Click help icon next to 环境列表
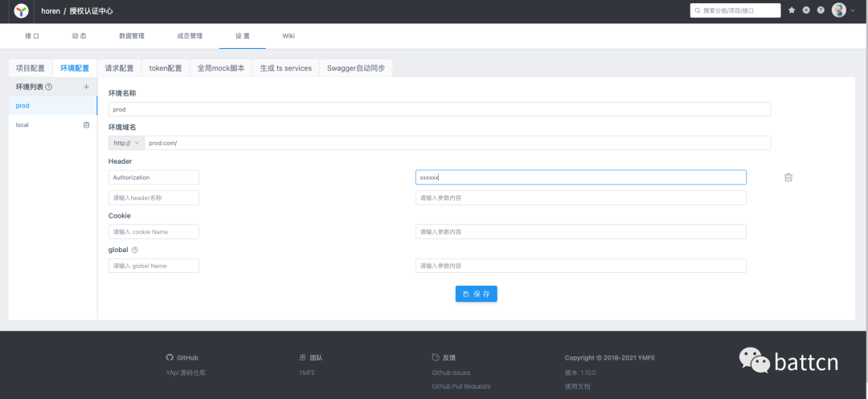This screenshot has height=399, width=868. [x=49, y=87]
